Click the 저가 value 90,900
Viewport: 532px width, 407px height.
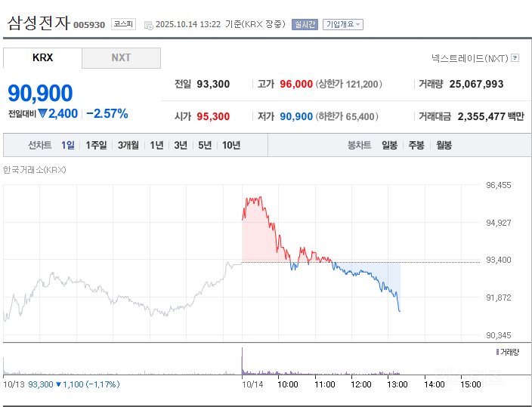click(296, 116)
